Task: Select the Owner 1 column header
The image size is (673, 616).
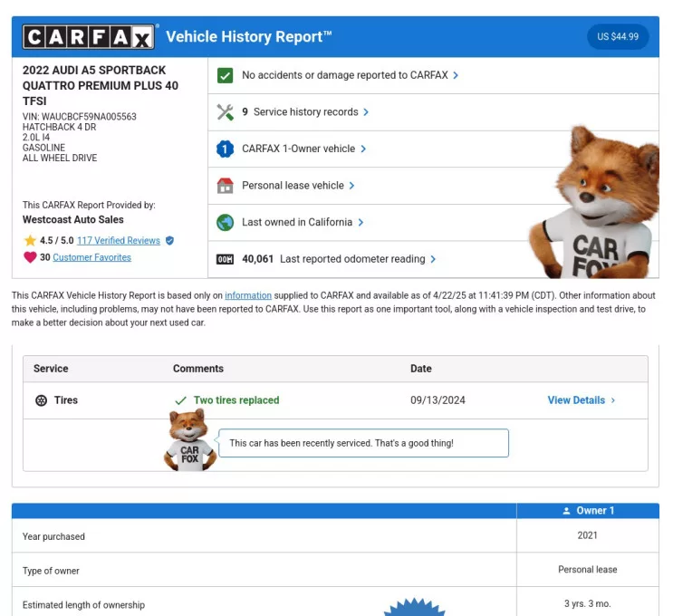Action: click(588, 511)
